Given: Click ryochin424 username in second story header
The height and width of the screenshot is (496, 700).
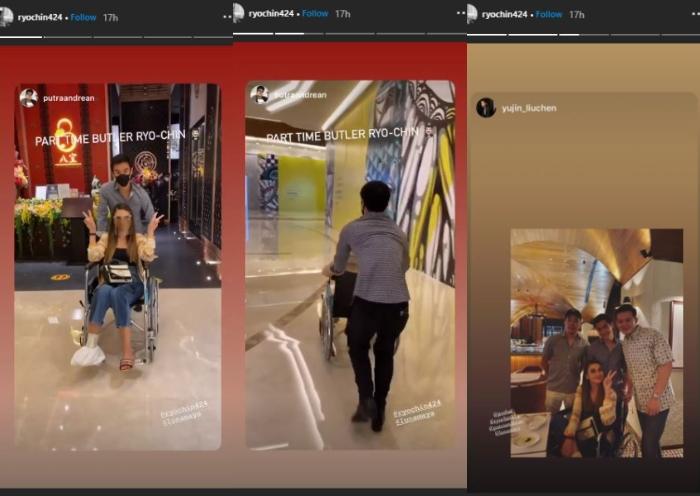Looking at the screenshot, I should (x=271, y=13).
